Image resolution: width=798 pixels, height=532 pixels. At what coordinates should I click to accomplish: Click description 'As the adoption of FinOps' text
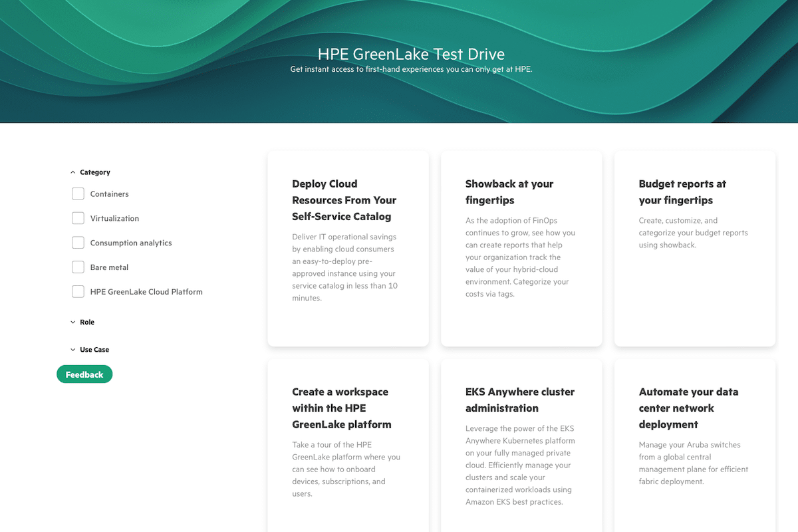[520, 257]
